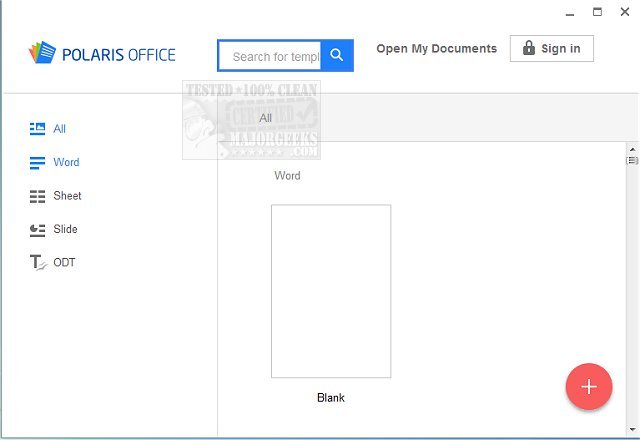
Task: Choose the Slide label in the sidebar
Action: 65,229
